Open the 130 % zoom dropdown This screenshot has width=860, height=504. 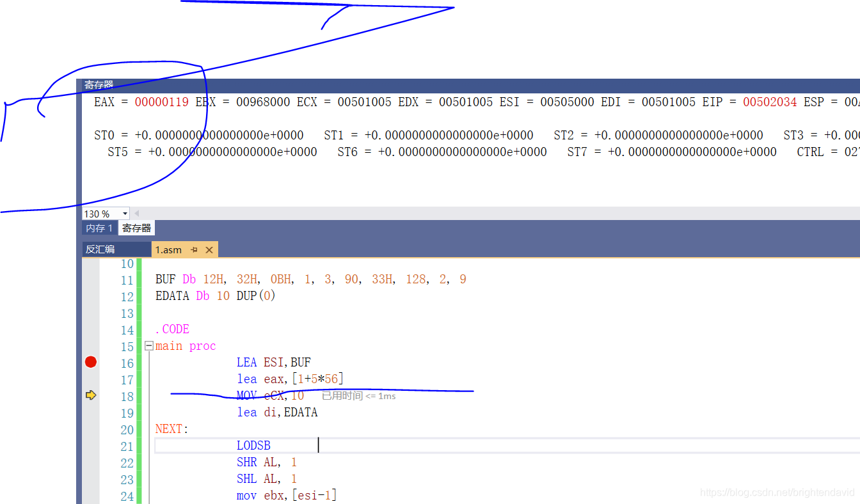(125, 214)
